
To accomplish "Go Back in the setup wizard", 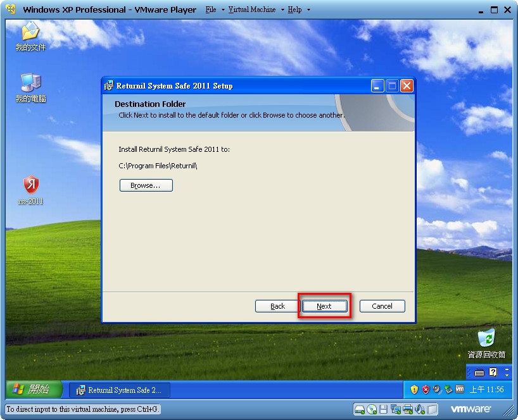I will [x=277, y=306].
